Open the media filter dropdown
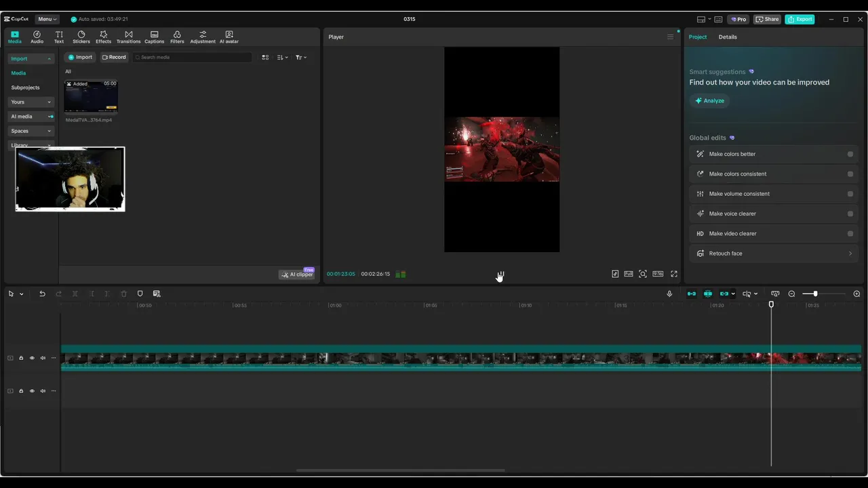The height and width of the screenshot is (488, 868). click(x=301, y=57)
